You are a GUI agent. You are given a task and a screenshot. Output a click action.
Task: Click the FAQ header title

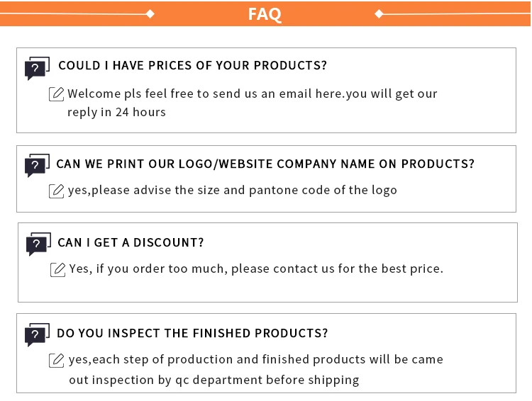(x=265, y=14)
